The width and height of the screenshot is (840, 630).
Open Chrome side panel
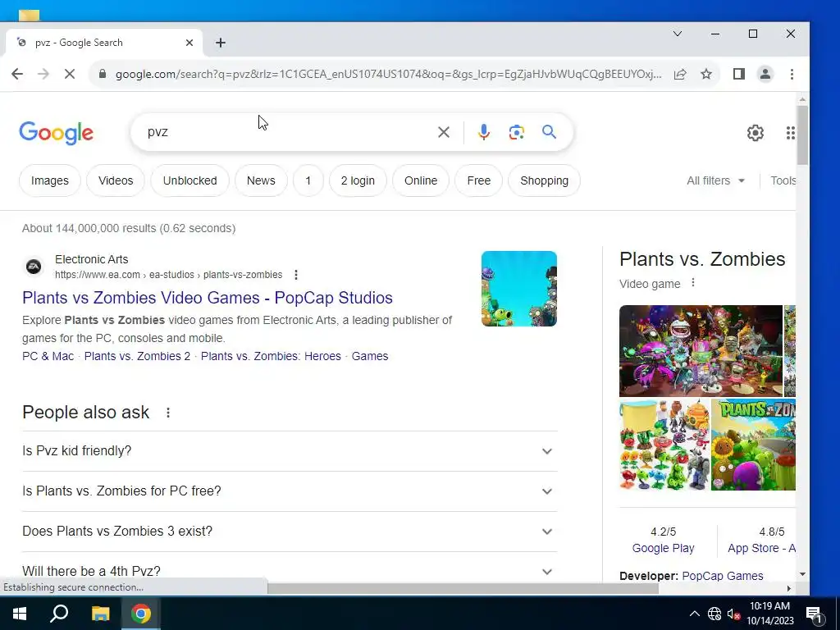[x=739, y=74]
